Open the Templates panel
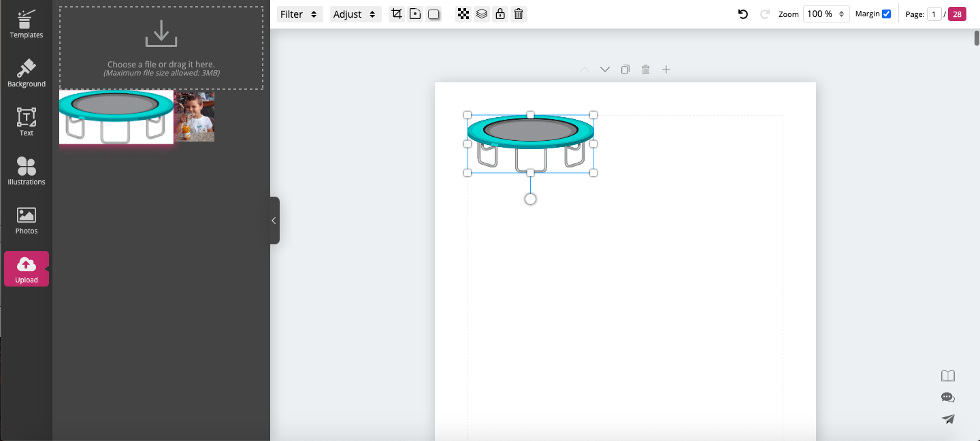The height and width of the screenshot is (441, 980). coord(26,24)
